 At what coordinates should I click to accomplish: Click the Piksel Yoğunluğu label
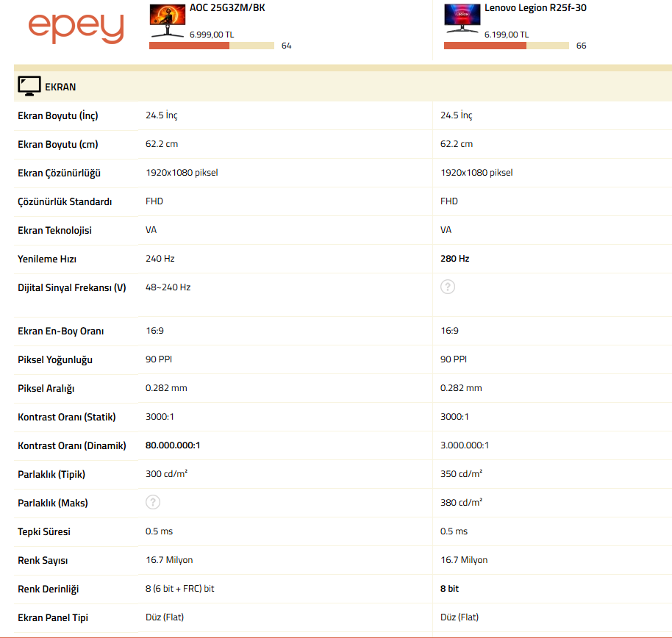55,360
